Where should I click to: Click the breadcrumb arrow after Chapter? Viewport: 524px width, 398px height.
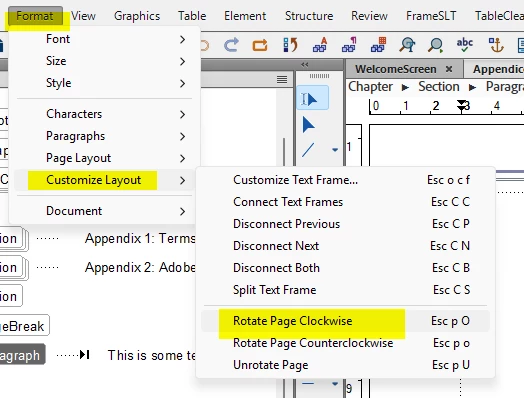coord(405,88)
